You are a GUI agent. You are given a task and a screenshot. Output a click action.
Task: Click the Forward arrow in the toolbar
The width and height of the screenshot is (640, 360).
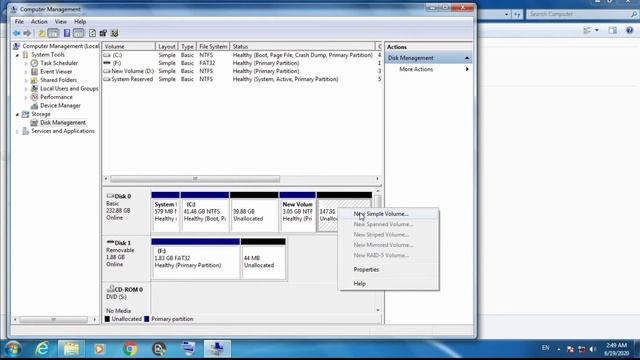click(x=27, y=33)
